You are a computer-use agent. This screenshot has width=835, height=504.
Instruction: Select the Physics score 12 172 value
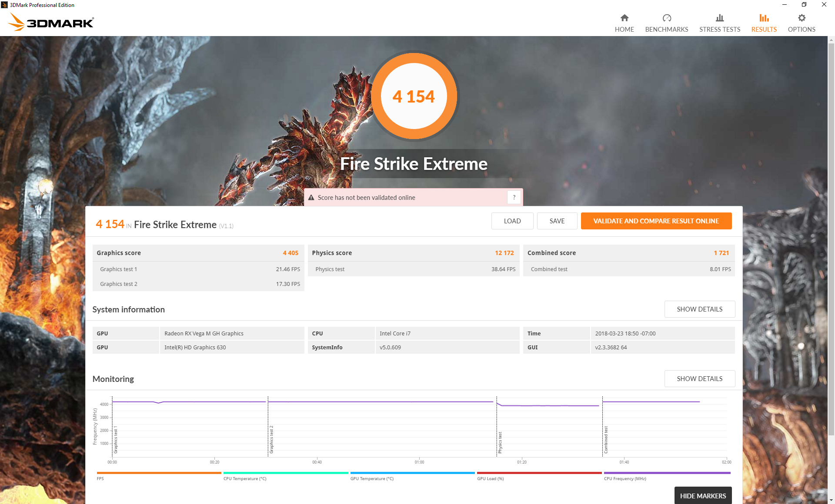point(504,253)
